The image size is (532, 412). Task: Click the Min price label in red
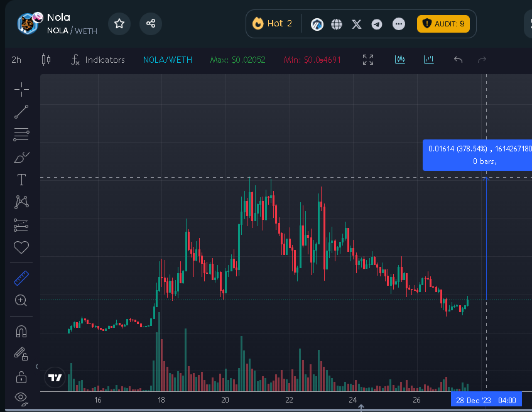tap(312, 60)
